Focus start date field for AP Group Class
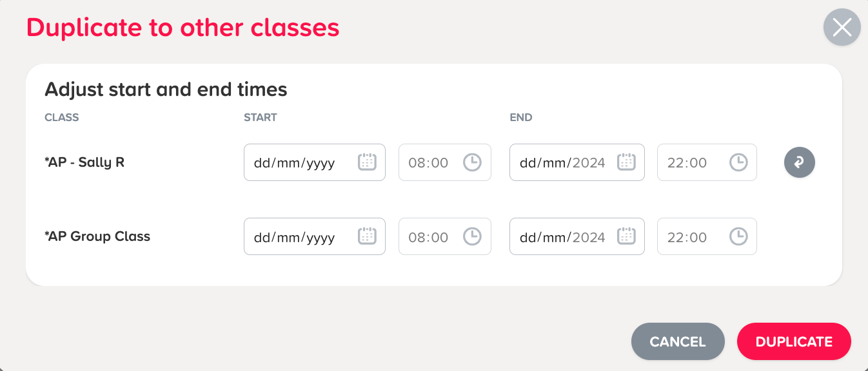868x371 pixels. tap(315, 236)
